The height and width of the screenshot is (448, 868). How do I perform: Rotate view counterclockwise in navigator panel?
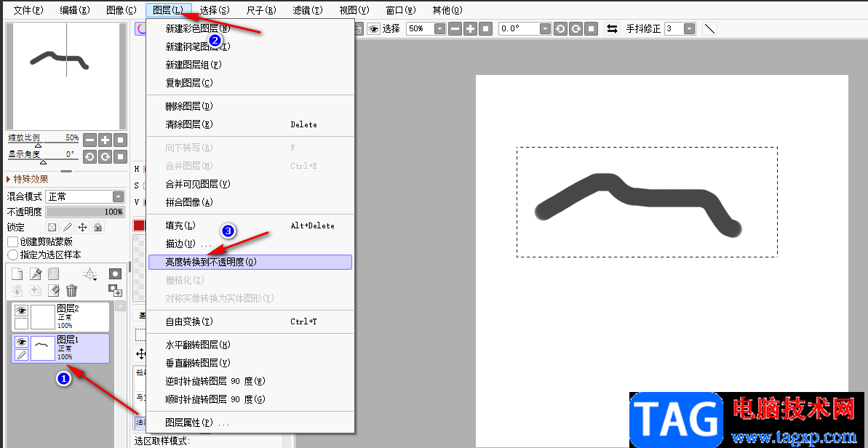[x=89, y=157]
